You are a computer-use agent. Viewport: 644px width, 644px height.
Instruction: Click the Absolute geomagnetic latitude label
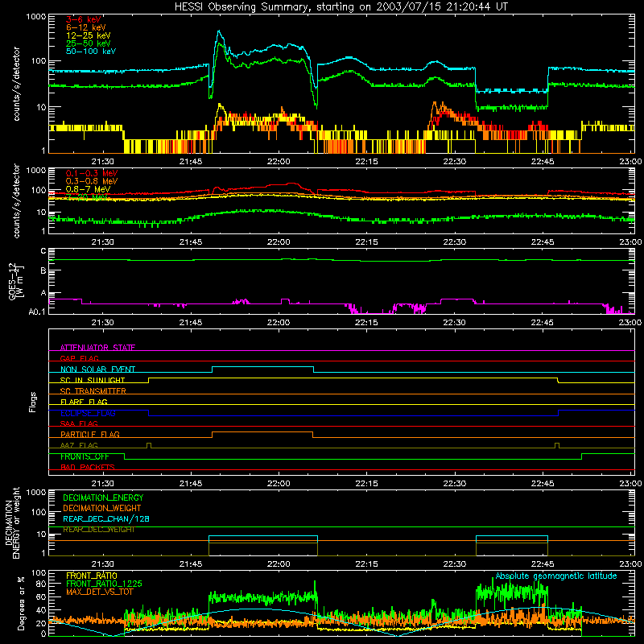click(556, 576)
